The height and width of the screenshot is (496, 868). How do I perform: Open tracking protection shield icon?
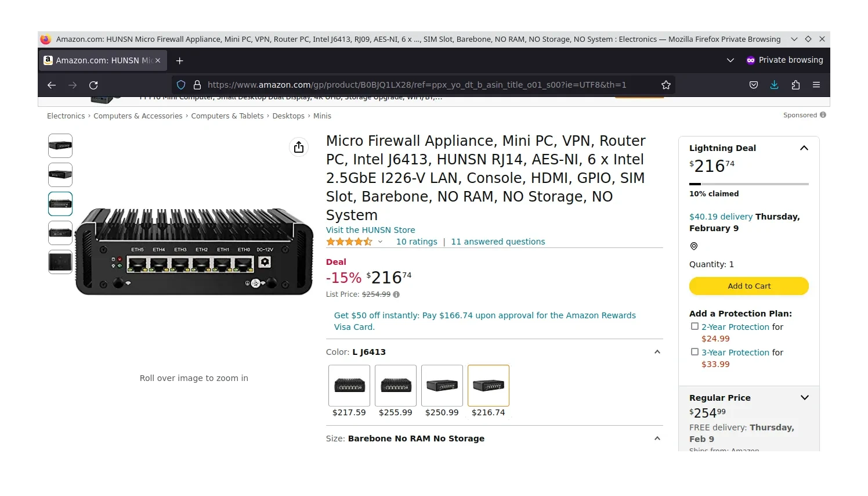tap(181, 85)
